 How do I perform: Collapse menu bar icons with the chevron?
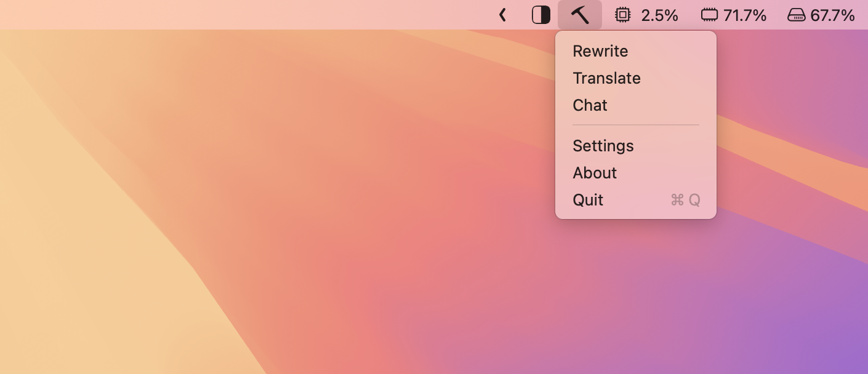click(503, 15)
